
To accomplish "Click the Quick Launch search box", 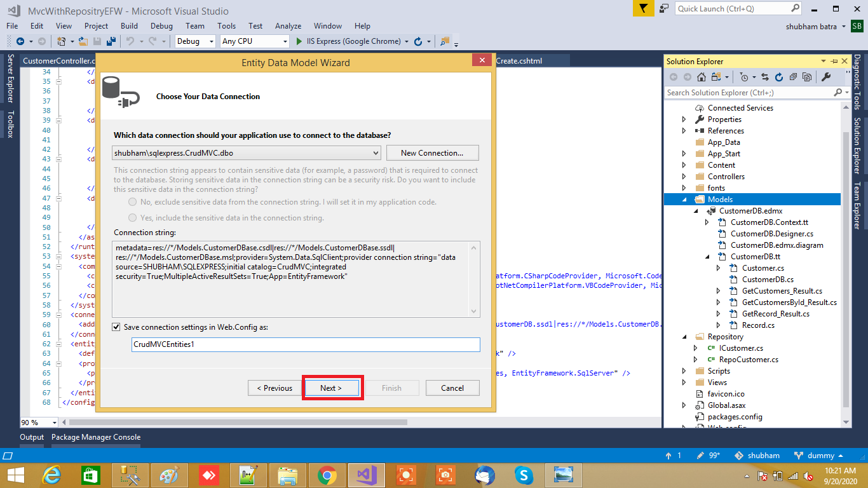I will tap(737, 8).
